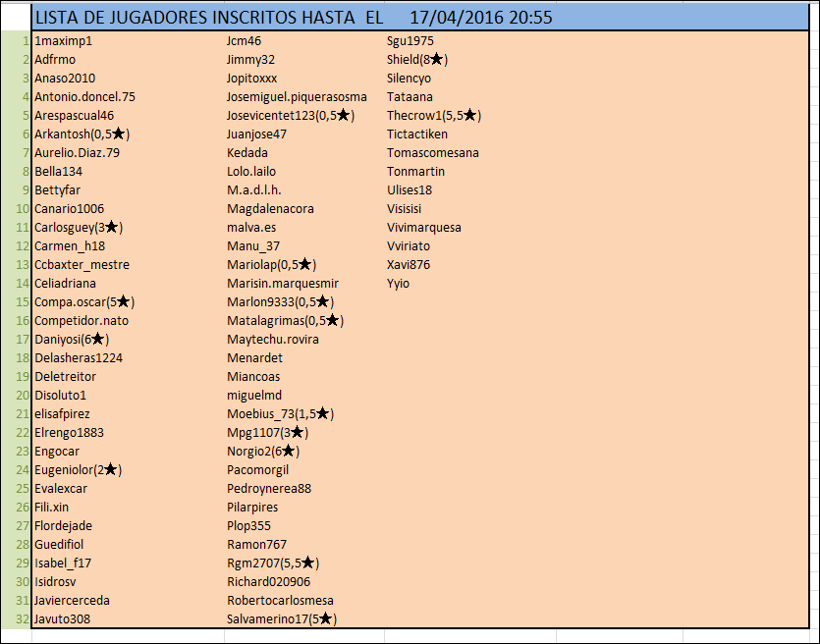Click on the Norgio2(6★) entry
Viewport: 820px width, 644px height.
[263, 452]
